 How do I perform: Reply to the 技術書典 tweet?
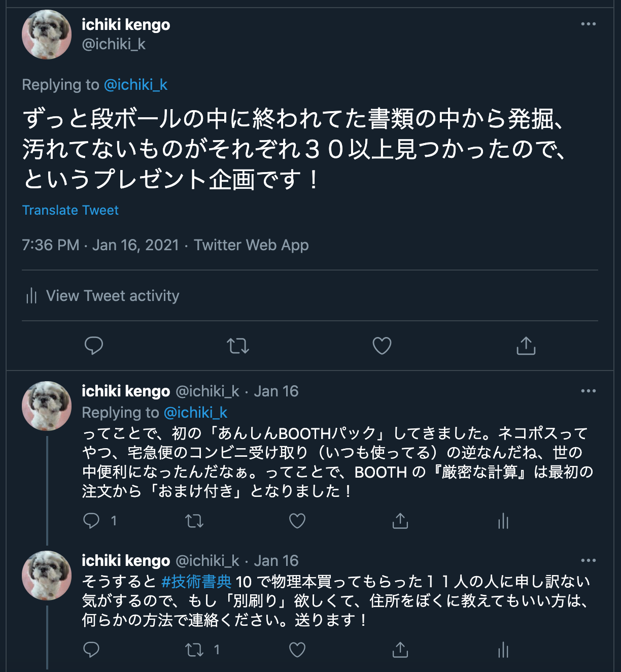tap(91, 650)
